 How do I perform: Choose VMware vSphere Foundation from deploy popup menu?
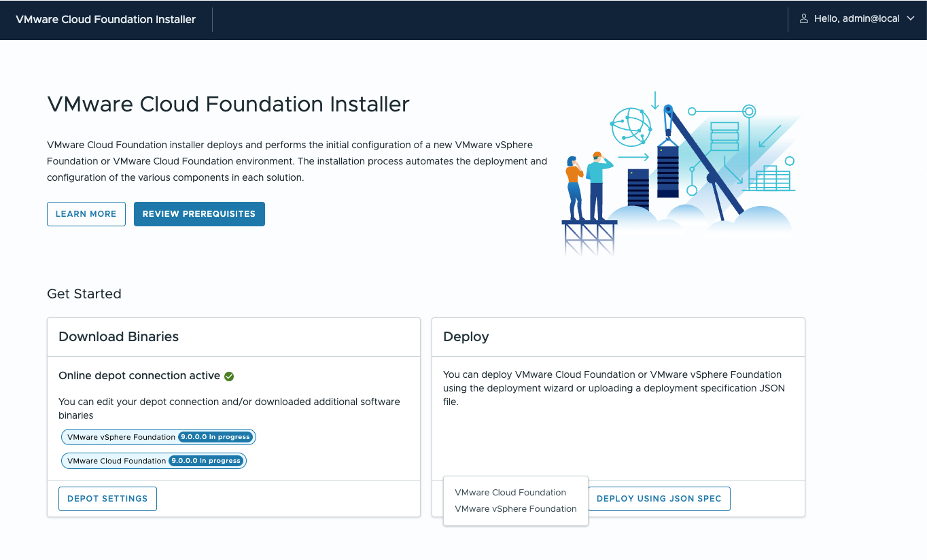(515, 509)
